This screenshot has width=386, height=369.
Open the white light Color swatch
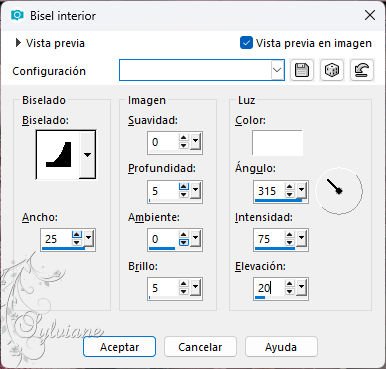tap(277, 143)
